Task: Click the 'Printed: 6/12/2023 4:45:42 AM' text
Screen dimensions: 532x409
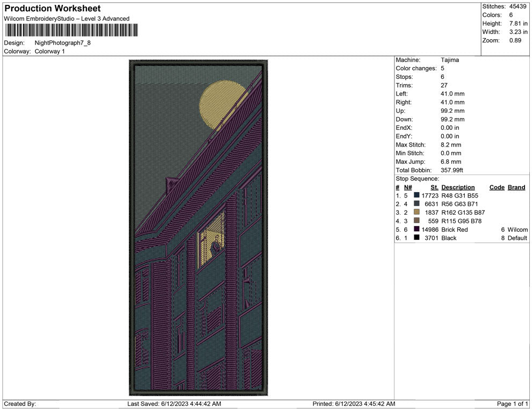Action: point(354,404)
